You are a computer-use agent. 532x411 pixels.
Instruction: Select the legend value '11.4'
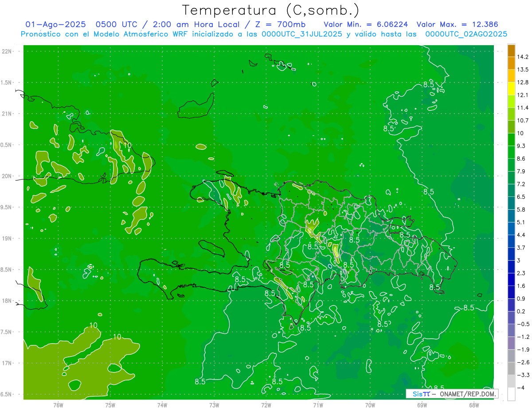(x=523, y=108)
